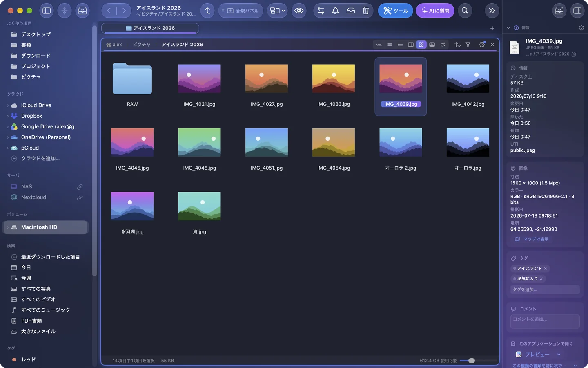
Task: Click the connect link icon next to NAS
Action: [80, 187]
